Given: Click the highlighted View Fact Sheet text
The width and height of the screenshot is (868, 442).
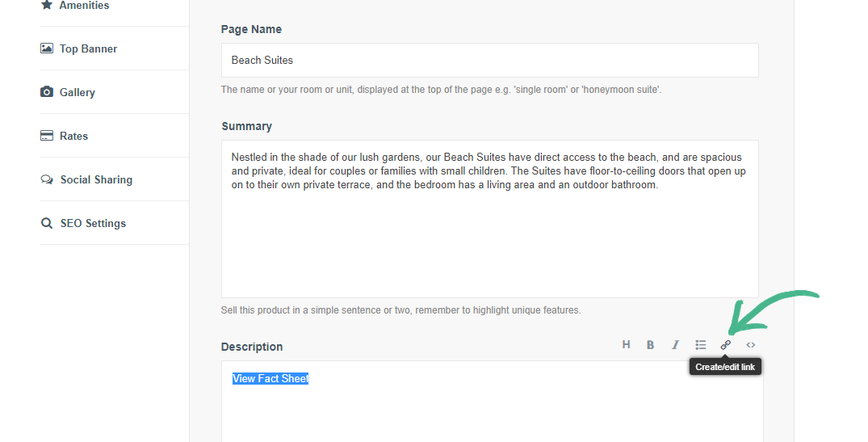Looking at the screenshot, I should pos(270,378).
